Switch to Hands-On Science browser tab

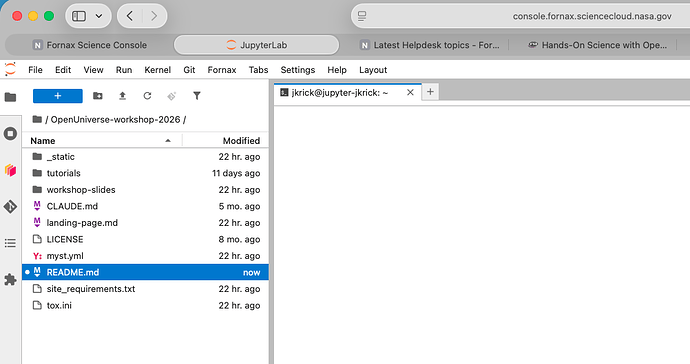point(598,45)
